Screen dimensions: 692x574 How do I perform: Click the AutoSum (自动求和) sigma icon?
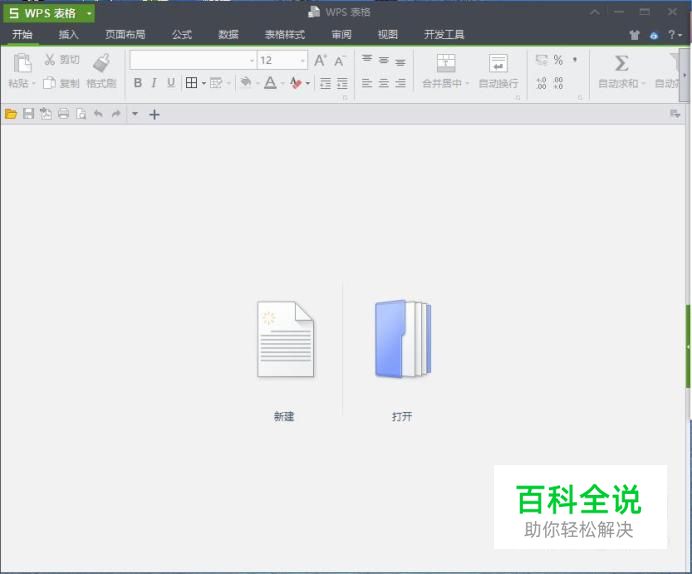pos(621,64)
